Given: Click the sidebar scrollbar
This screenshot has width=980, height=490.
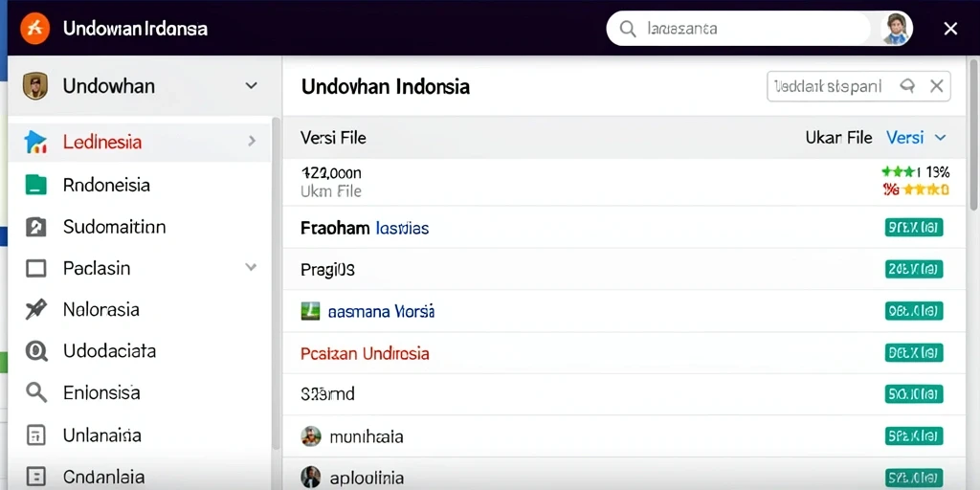Looking at the screenshot, I should (x=276, y=281).
